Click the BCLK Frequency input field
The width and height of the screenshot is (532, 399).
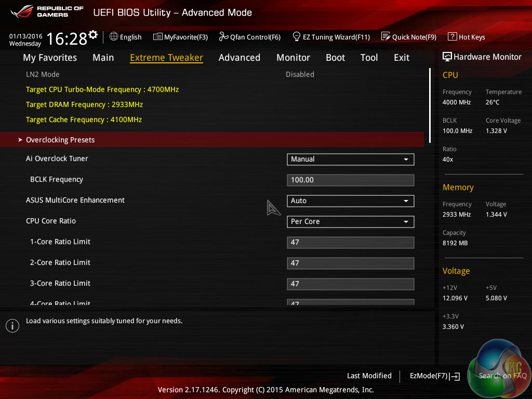(x=351, y=180)
